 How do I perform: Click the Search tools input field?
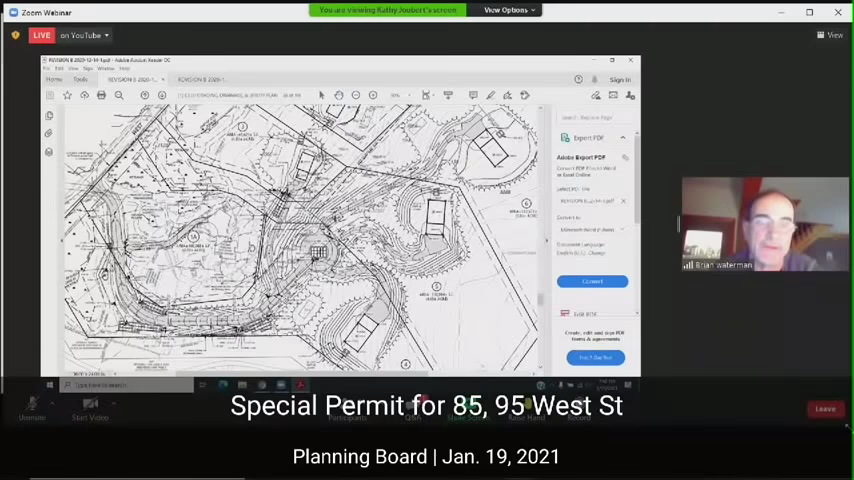coord(590,117)
